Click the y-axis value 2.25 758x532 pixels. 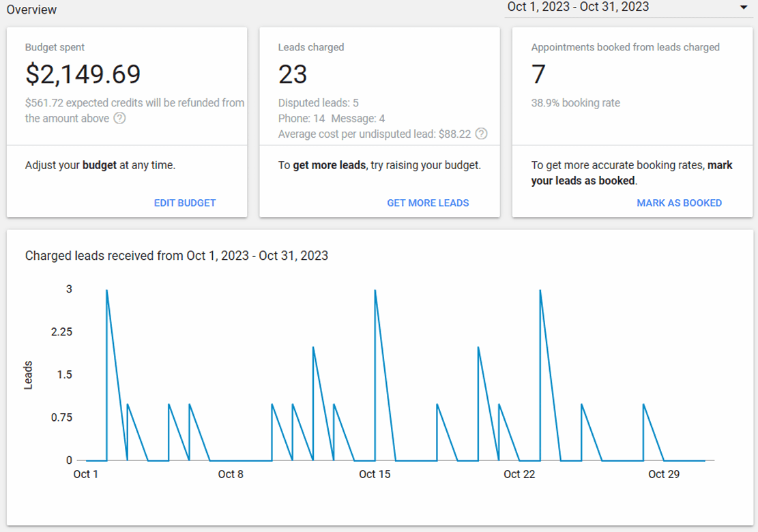(61, 332)
